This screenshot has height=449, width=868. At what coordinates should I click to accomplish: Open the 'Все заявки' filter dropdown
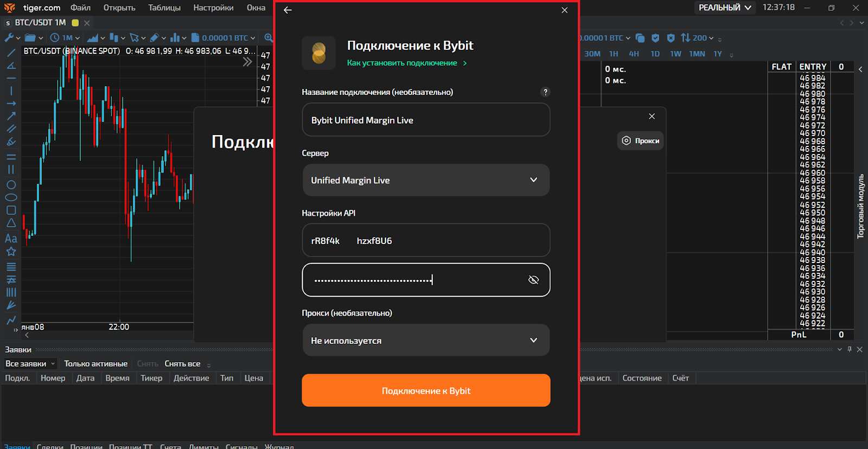pyautogui.click(x=30, y=364)
